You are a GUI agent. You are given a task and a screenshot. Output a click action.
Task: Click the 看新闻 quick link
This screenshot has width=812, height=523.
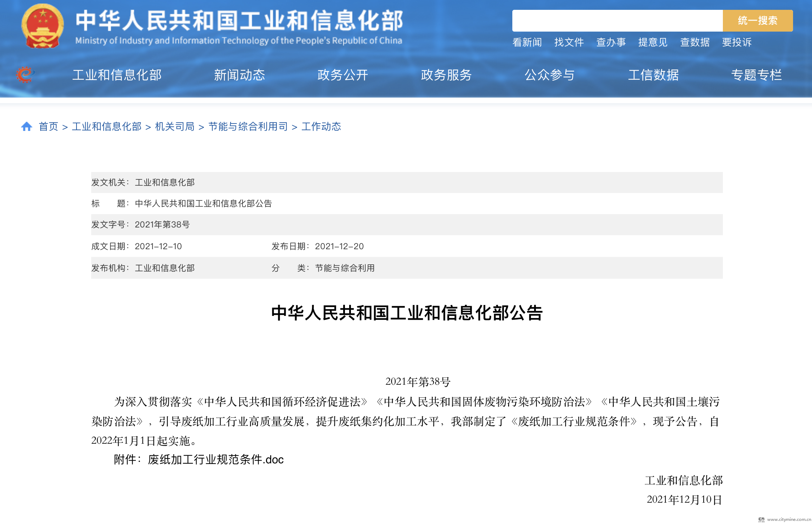(527, 42)
